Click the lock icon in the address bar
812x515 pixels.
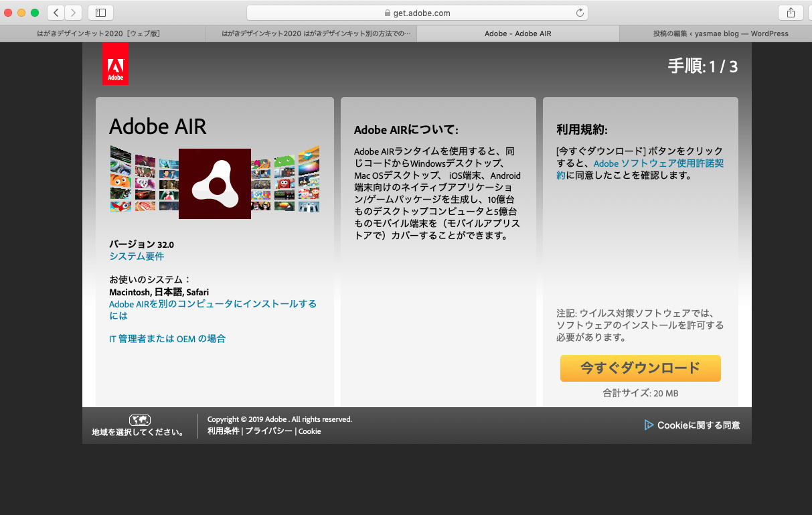388,13
